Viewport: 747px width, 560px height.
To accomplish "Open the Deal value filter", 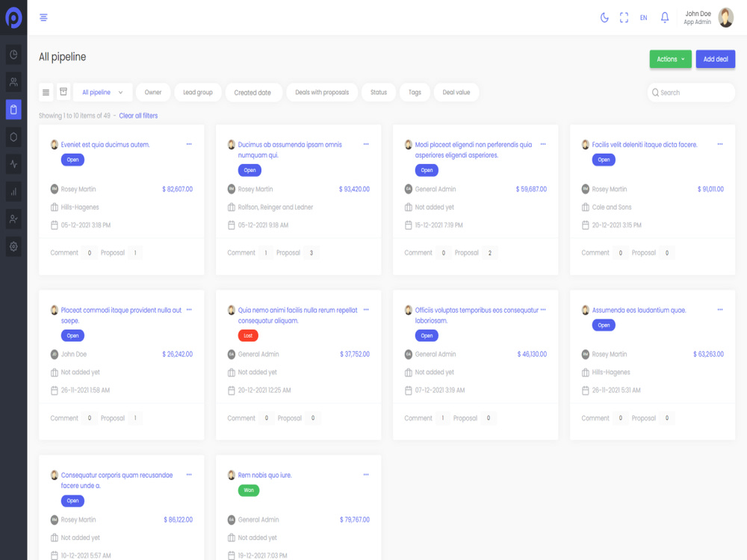I will [x=456, y=93].
